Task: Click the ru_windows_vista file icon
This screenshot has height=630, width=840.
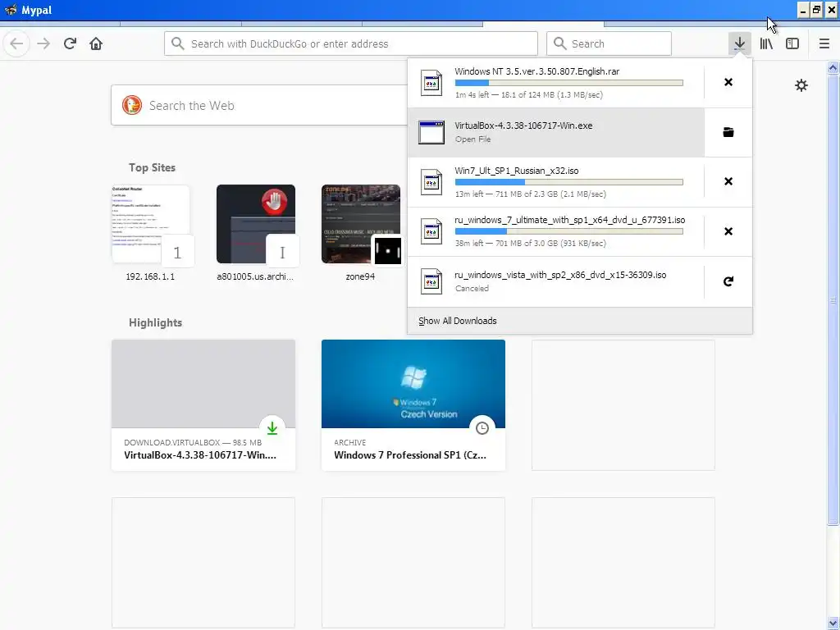Action: [431, 281]
